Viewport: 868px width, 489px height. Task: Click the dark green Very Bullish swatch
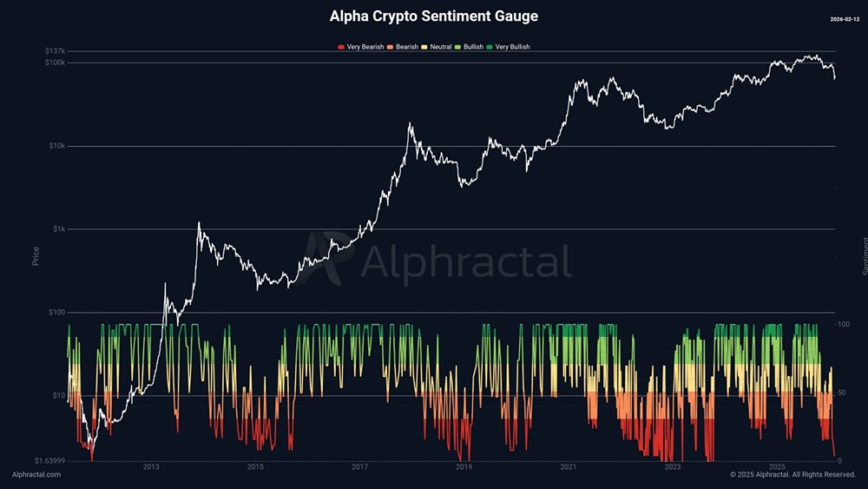click(x=490, y=47)
